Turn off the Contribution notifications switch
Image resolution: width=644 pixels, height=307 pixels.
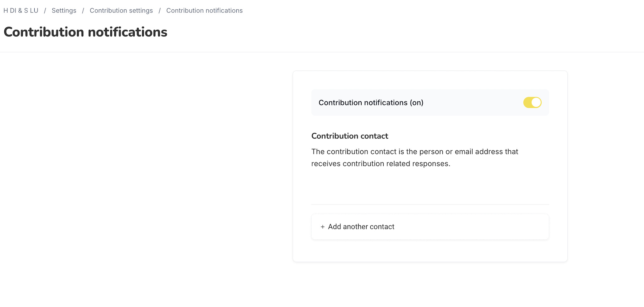coord(532,102)
